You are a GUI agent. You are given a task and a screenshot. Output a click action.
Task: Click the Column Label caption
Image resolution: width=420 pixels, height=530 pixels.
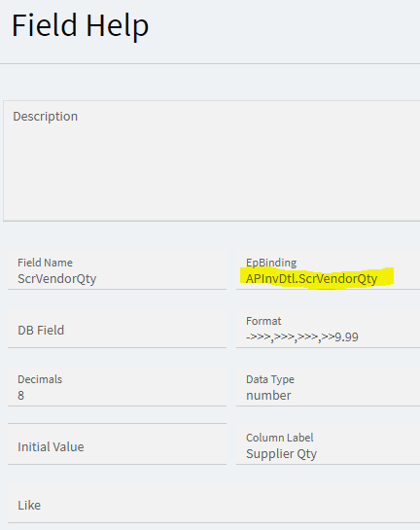(280, 438)
